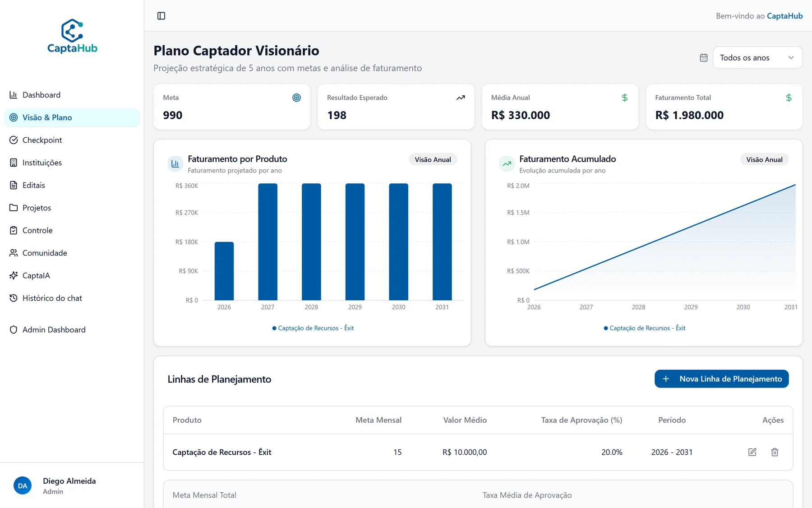
Task: Toggle the sidebar panel icon
Action: [161, 16]
